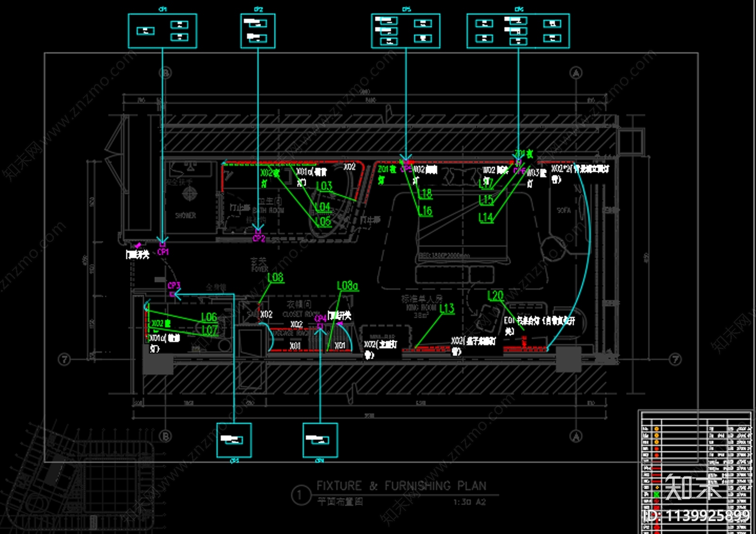Click the magenta CP2 switch marker in plan

(258, 232)
